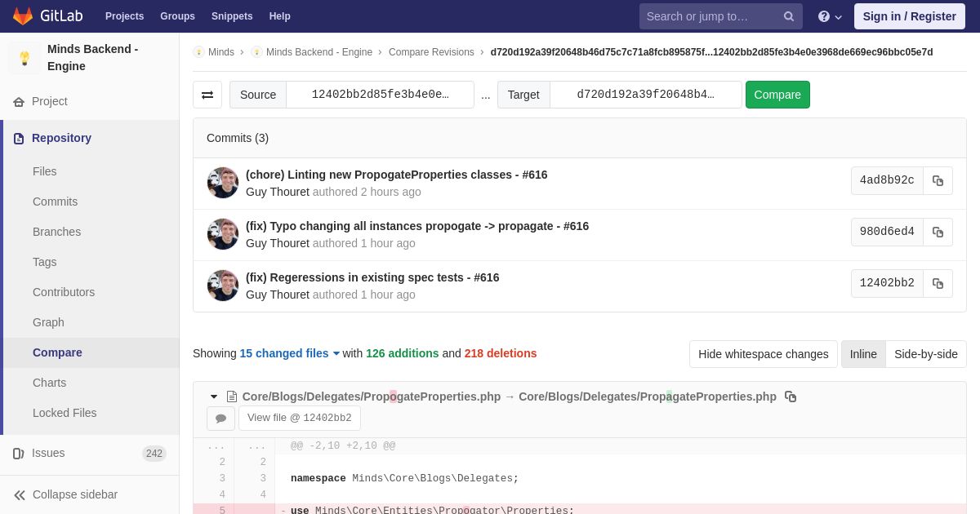Click the search magnifier icon
The image size is (980, 514).
point(788,16)
